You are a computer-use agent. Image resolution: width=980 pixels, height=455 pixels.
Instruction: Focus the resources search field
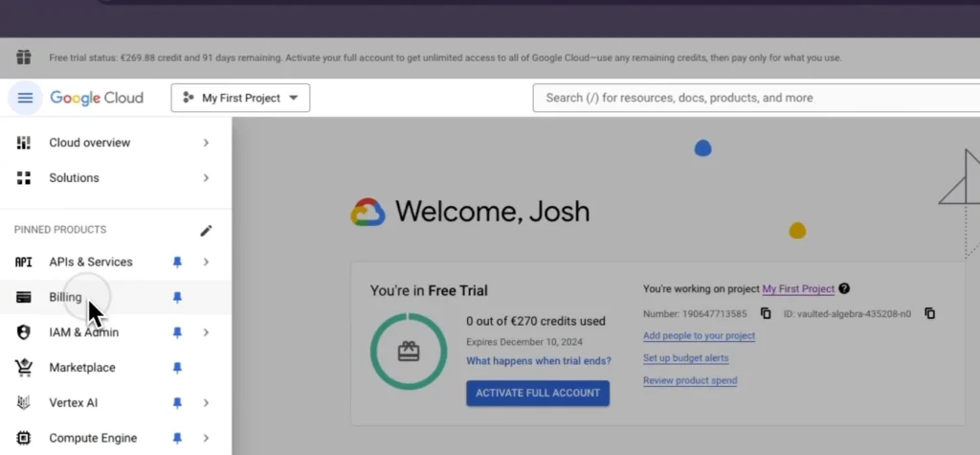click(x=746, y=98)
